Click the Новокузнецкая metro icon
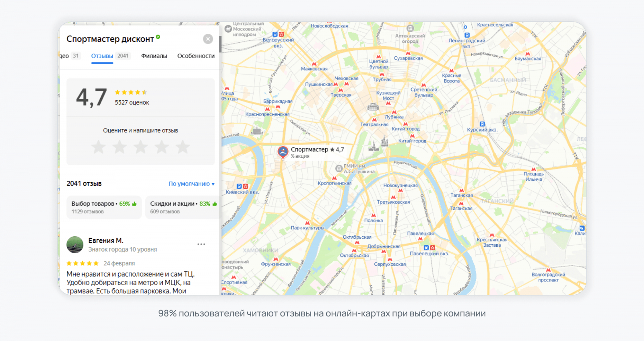Viewport: 644px width, 341px height. 400,190
